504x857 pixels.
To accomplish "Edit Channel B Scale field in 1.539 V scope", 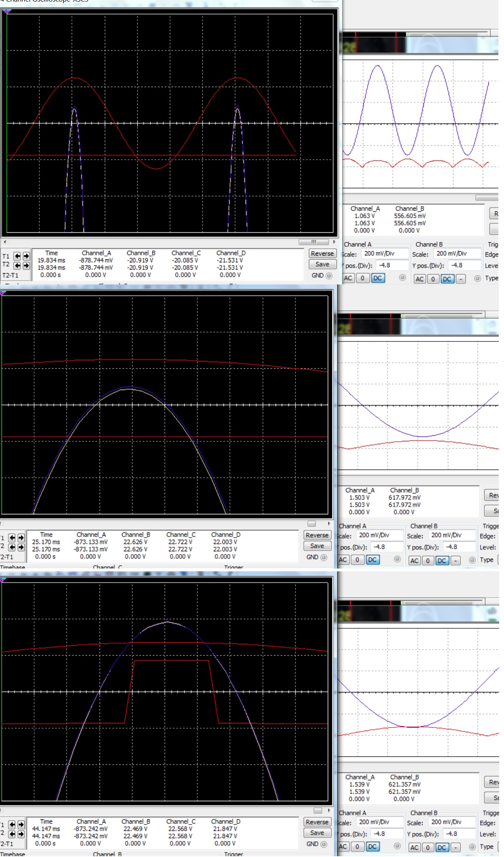I will 452,822.
